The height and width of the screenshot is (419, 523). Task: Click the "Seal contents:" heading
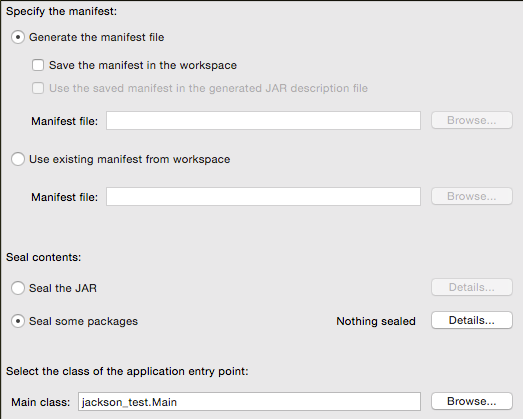tap(44, 257)
